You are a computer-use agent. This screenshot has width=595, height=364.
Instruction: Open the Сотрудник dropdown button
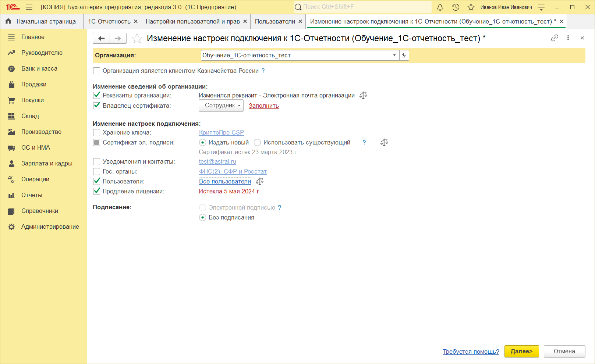coord(221,106)
